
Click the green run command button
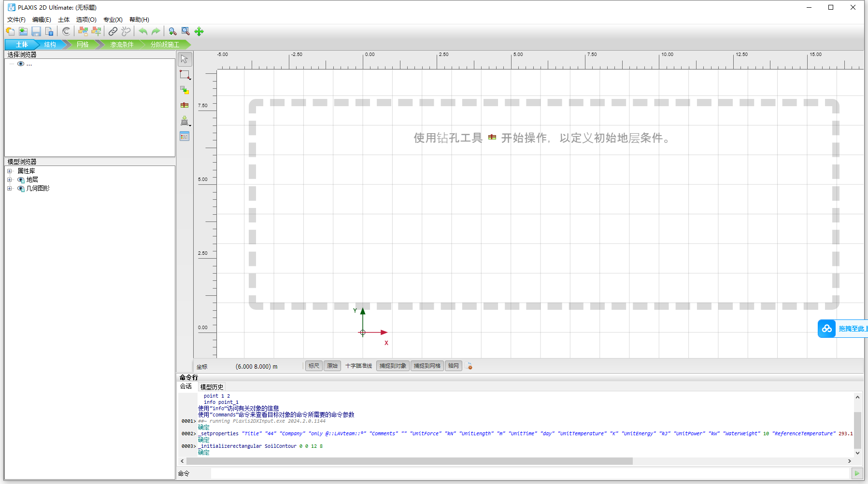[857, 473]
